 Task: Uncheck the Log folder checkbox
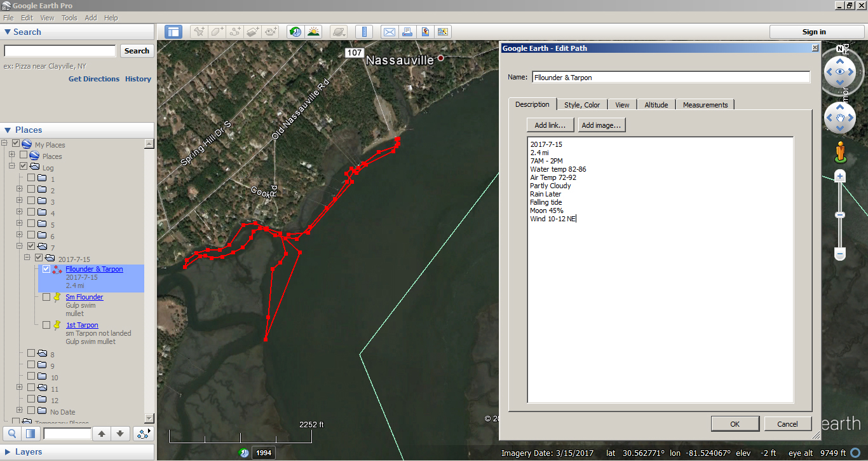tap(24, 167)
